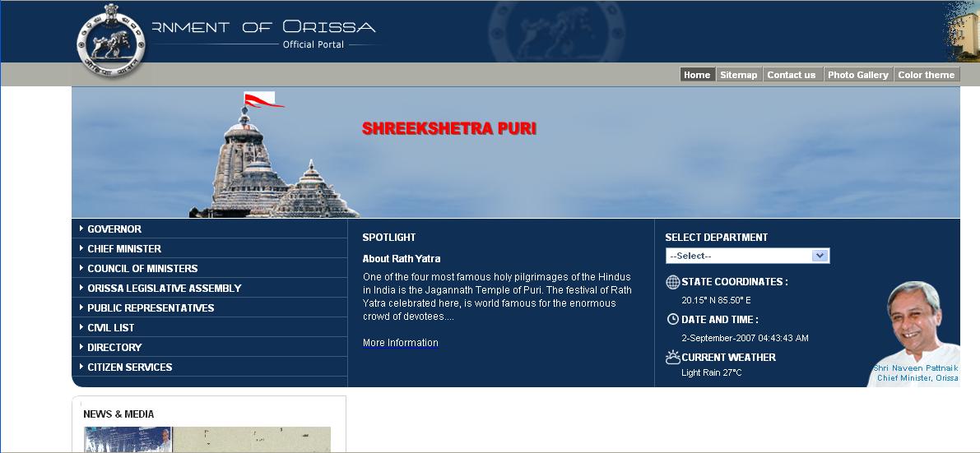Click the dropdown arrow of department selector
The width and height of the screenshot is (980, 453).
820,257
